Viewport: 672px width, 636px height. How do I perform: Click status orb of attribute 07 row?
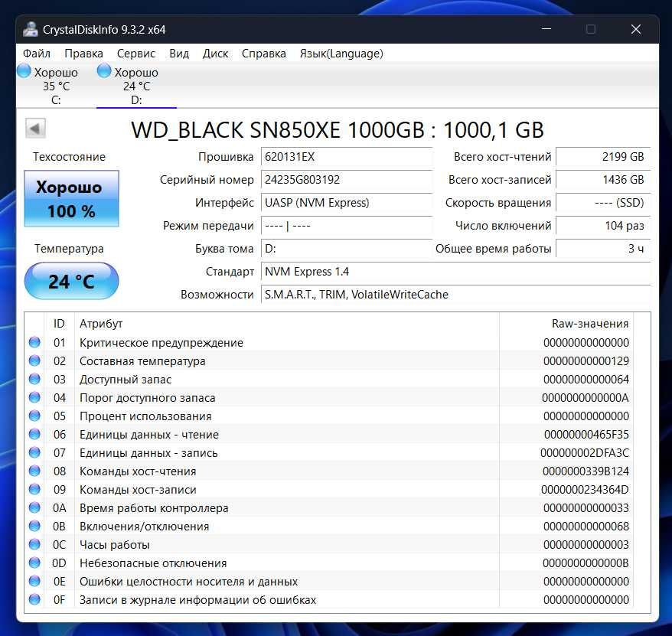coord(34,452)
